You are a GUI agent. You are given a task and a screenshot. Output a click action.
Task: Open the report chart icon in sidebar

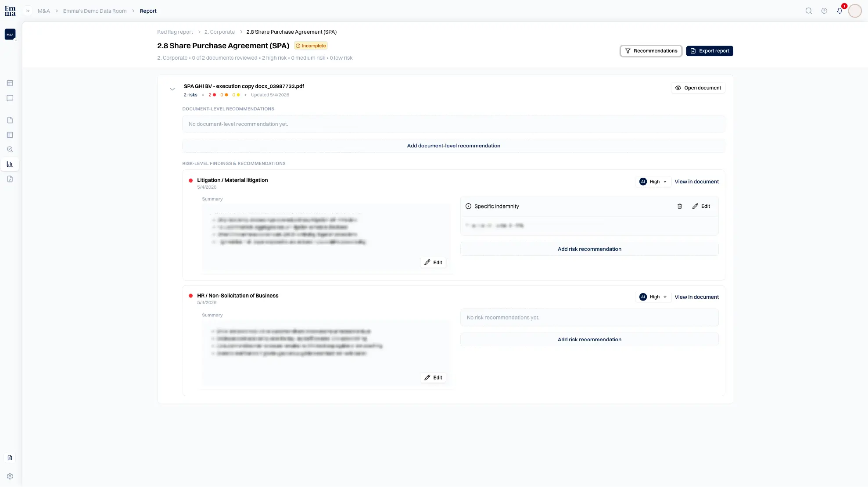[10, 164]
